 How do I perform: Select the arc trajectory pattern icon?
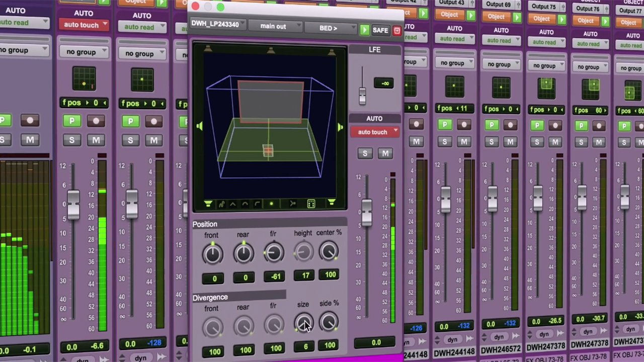click(x=245, y=204)
